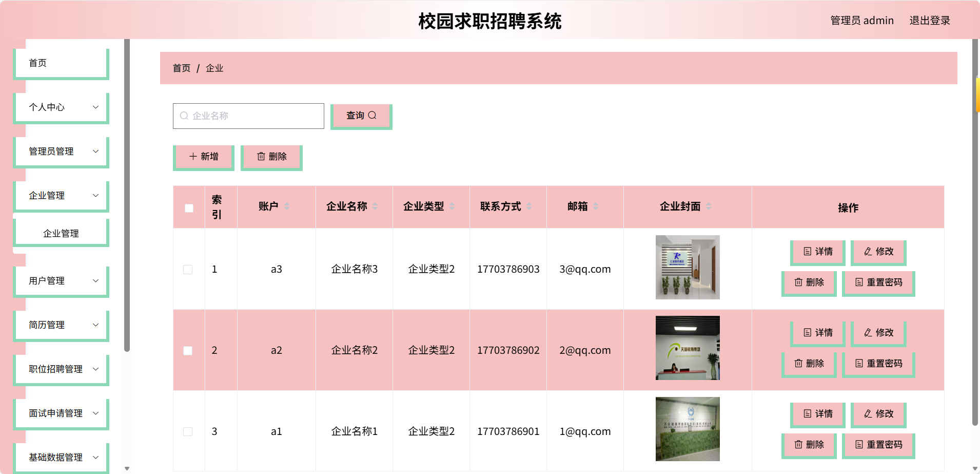This screenshot has height=474, width=980.
Task: Click the 新增 add button
Action: click(x=204, y=157)
